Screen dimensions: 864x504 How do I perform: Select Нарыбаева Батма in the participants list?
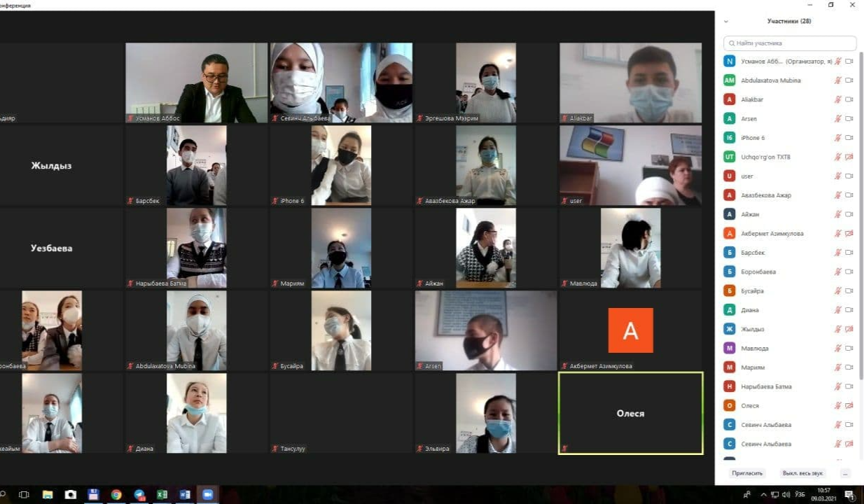[x=766, y=386]
